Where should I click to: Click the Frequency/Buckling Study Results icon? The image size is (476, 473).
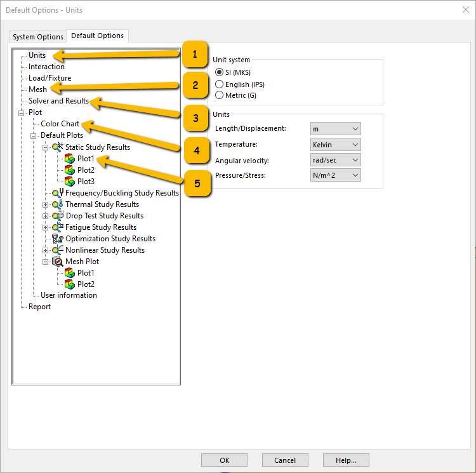coord(58,193)
